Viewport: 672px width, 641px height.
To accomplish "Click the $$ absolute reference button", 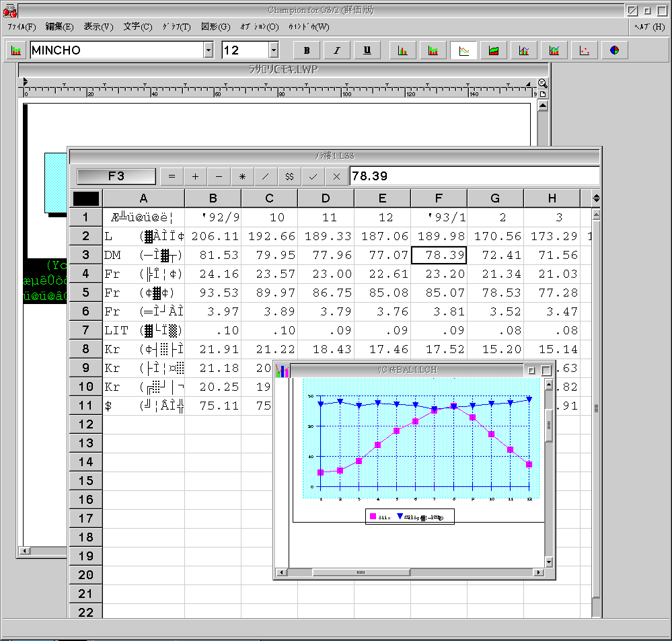I will click(289, 176).
